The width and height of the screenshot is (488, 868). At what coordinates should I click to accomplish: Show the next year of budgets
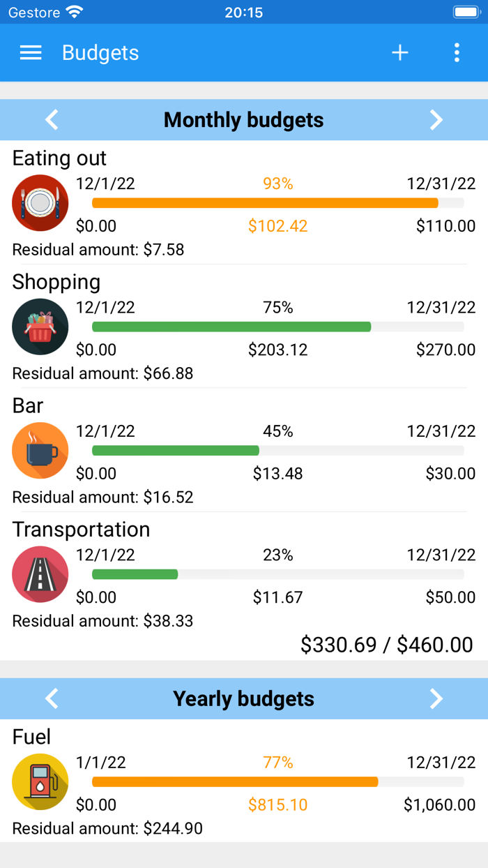click(436, 698)
